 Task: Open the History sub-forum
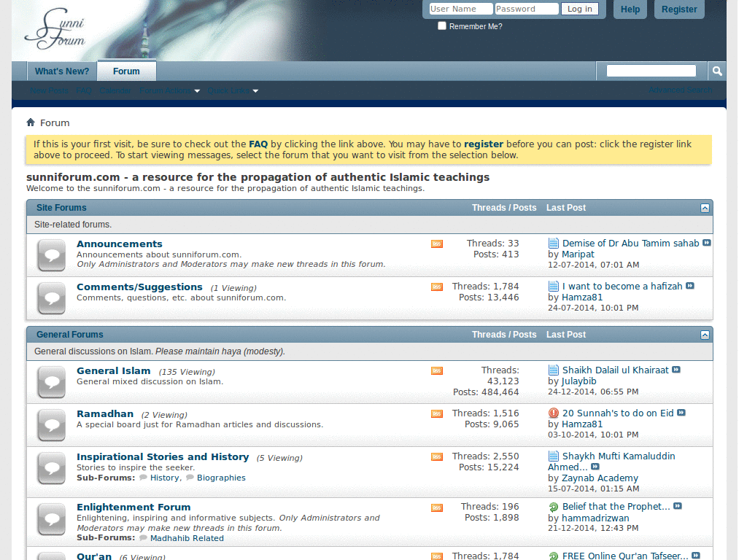click(x=164, y=478)
